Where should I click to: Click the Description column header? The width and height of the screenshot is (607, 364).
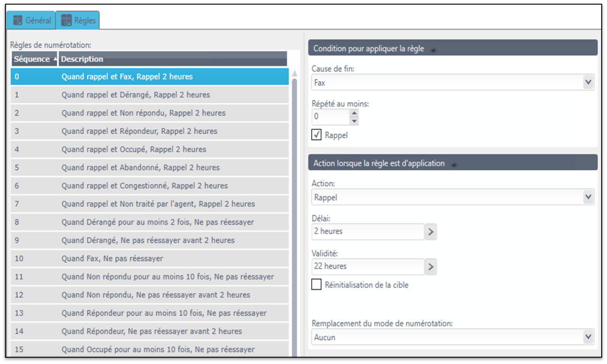pos(173,59)
